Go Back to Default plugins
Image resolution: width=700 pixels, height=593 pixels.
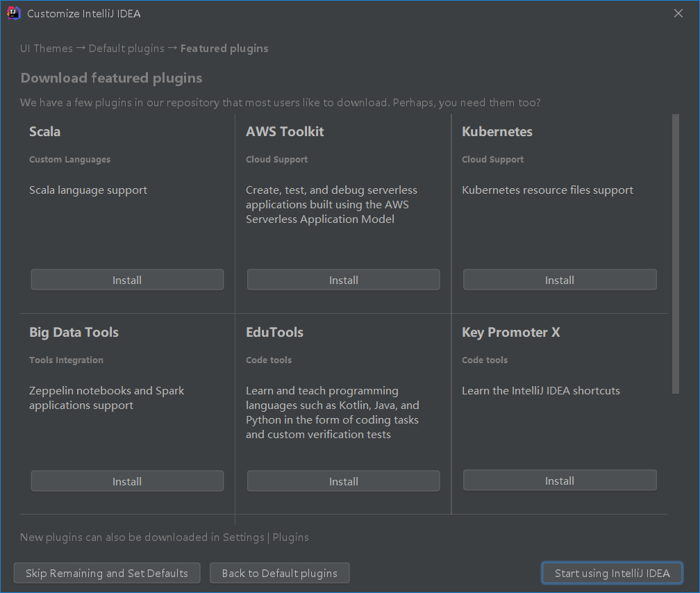[x=279, y=573]
